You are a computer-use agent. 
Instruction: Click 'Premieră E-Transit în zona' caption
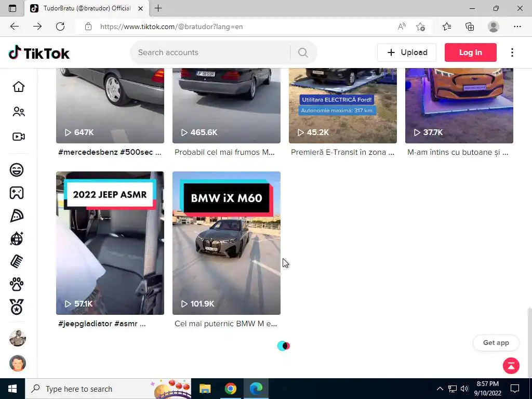coord(342,152)
